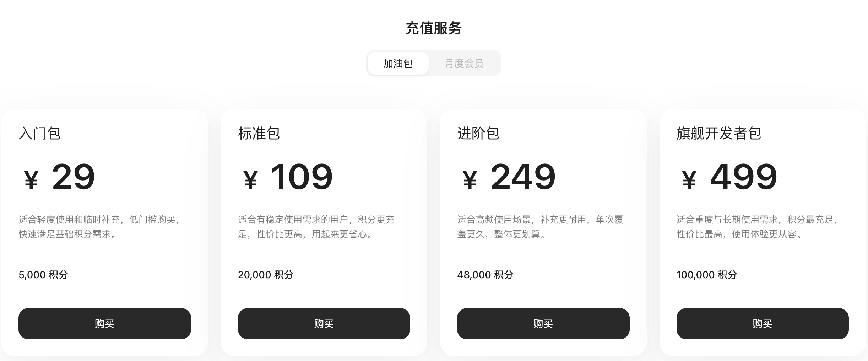This screenshot has height=361, width=868.
Task: Click the 48,000 积分 label
Action: (485, 275)
